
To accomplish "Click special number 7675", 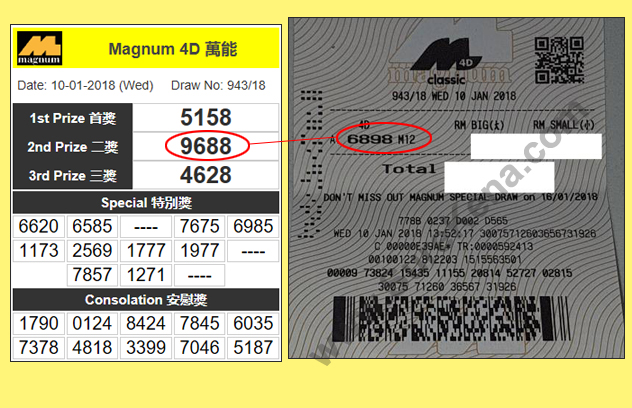I will (x=200, y=226).
